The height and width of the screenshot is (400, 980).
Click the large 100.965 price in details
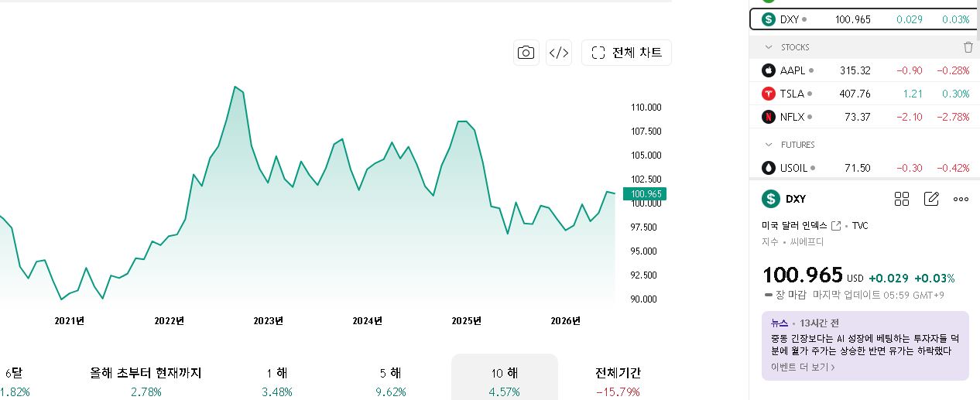click(x=802, y=275)
